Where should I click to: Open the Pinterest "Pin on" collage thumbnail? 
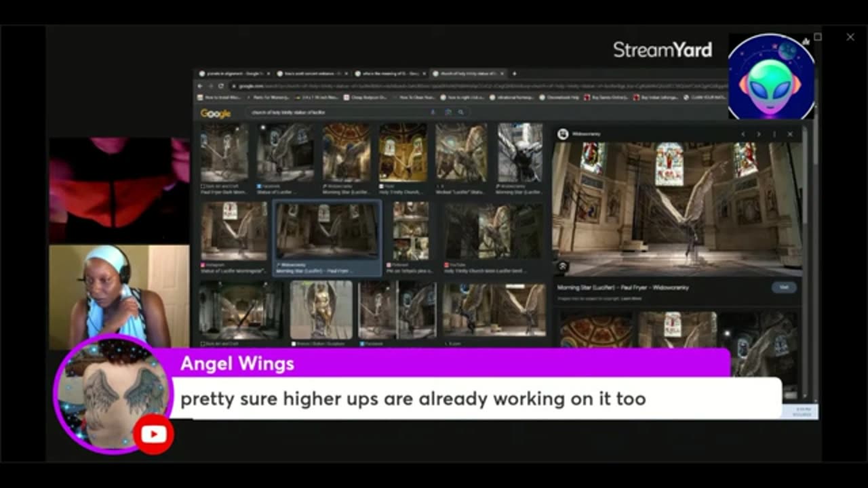coord(411,231)
